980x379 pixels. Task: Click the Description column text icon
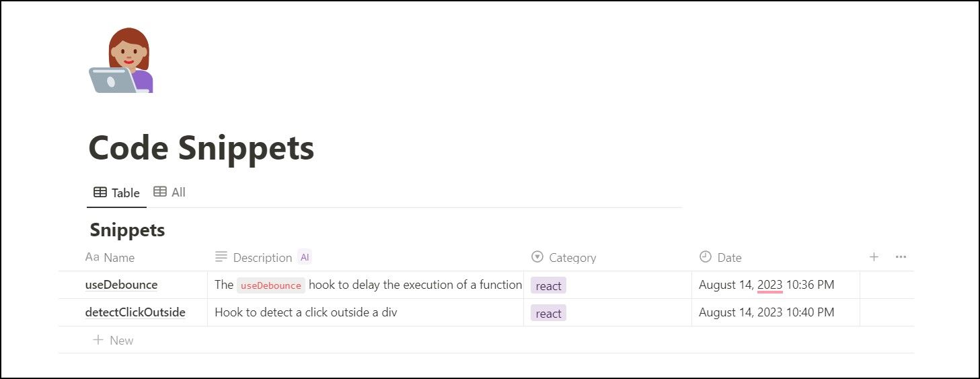coord(221,257)
